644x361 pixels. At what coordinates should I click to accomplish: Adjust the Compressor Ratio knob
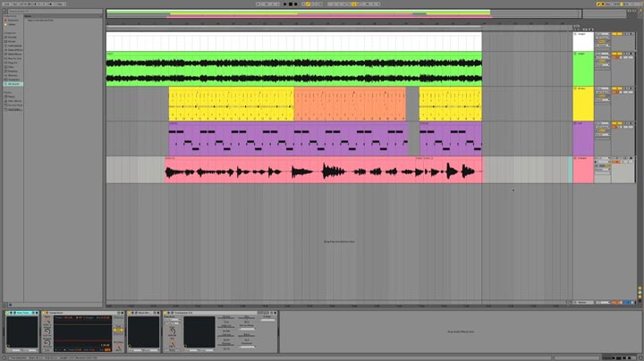[47, 322]
